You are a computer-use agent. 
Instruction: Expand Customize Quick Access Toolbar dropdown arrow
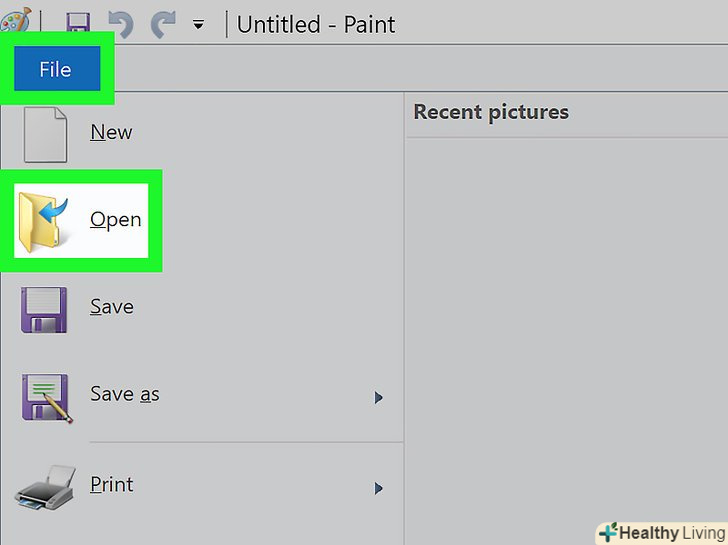tap(198, 25)
